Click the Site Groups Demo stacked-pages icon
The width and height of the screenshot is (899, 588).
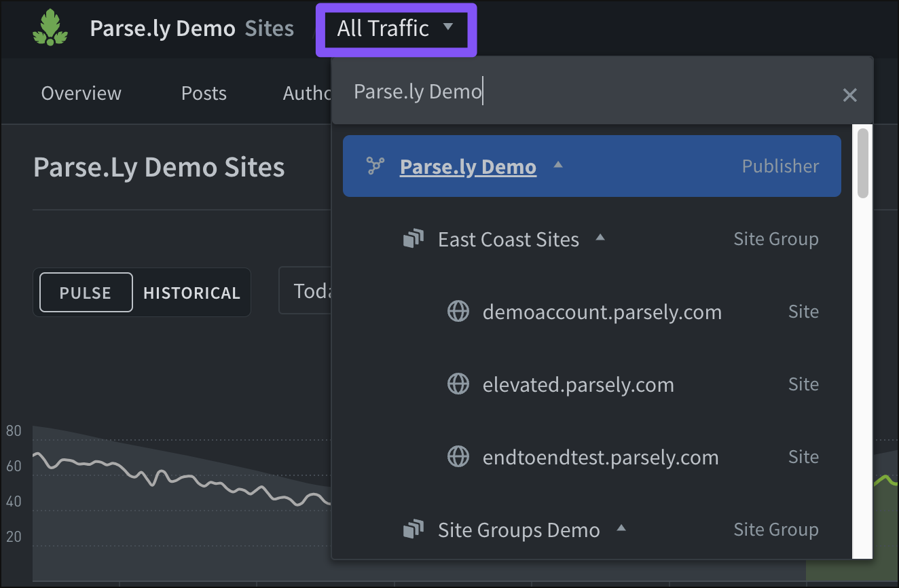coord(414,530)
